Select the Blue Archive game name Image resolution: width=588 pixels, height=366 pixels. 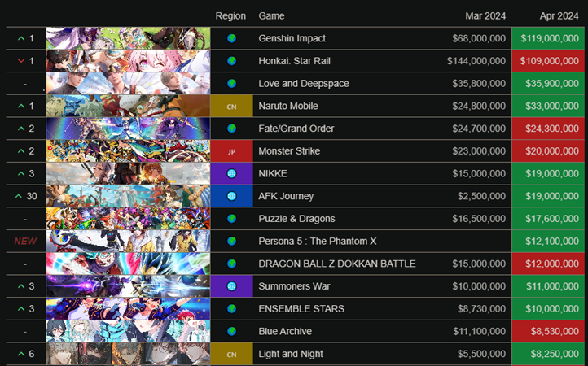[x=285, y=331]
